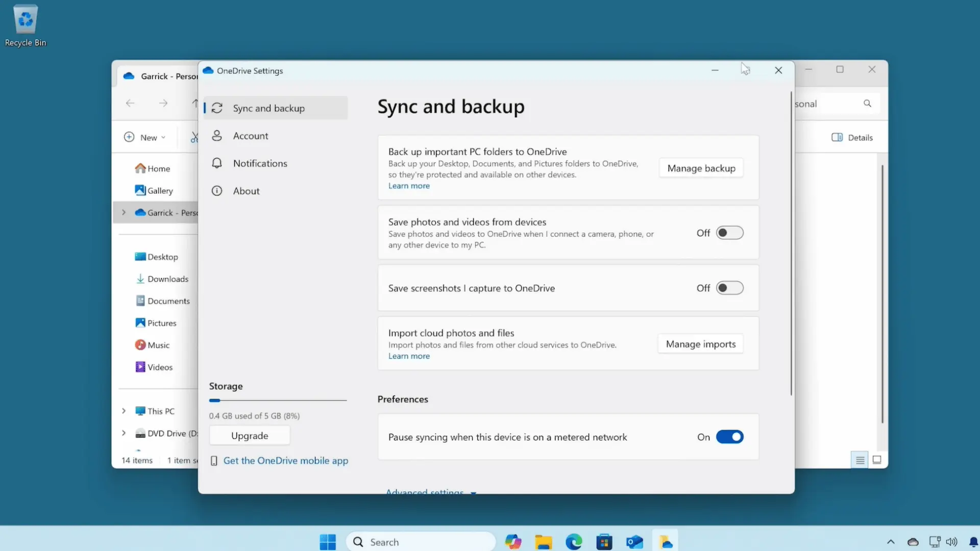
Task: Click the taskbar Search box
Action: coord(421,542)
